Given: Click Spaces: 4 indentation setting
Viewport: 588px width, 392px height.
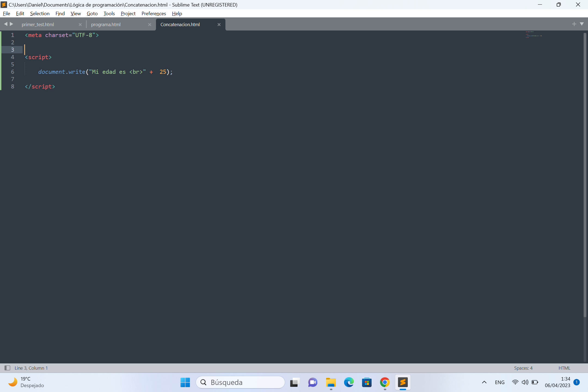Looking at the screenshot, I should tap(523, 368).
